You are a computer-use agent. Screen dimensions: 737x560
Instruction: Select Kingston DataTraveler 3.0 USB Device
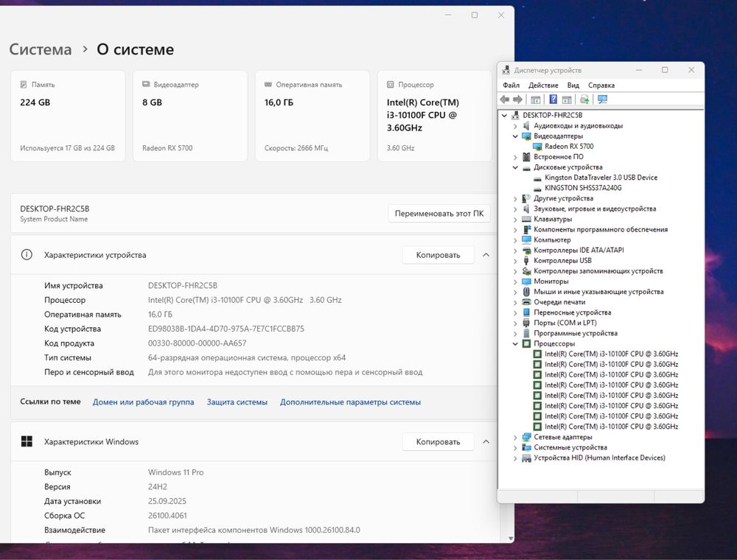[x=601, y=178]
